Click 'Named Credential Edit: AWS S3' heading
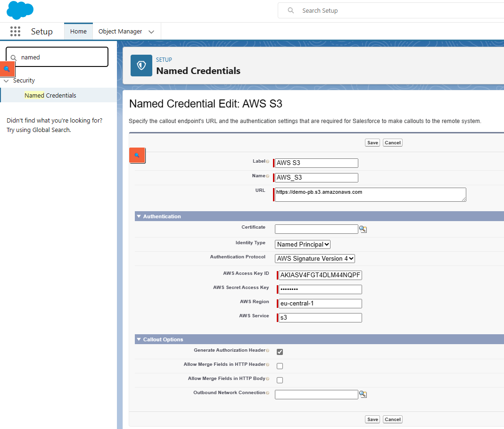 [x=206, y=104]
